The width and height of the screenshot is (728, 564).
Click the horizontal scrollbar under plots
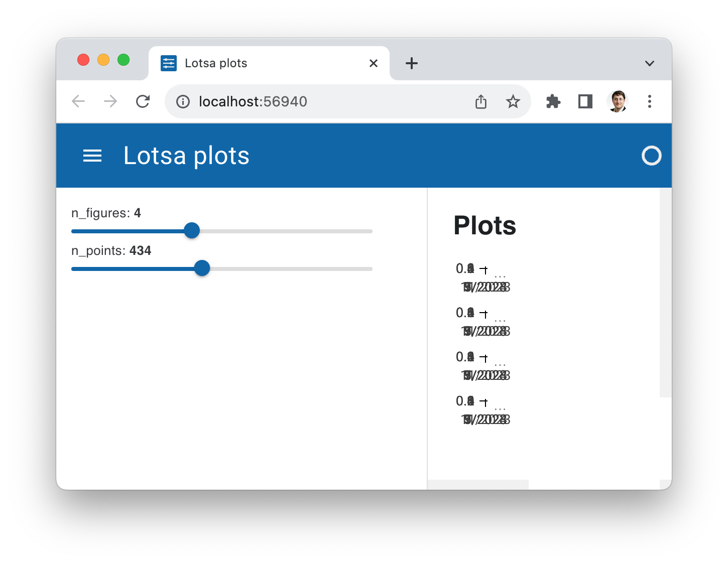pos(478,484)
